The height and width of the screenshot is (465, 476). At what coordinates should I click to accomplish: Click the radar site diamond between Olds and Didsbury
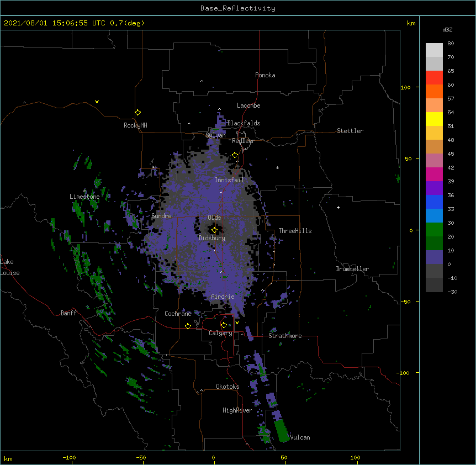point(214,230)
